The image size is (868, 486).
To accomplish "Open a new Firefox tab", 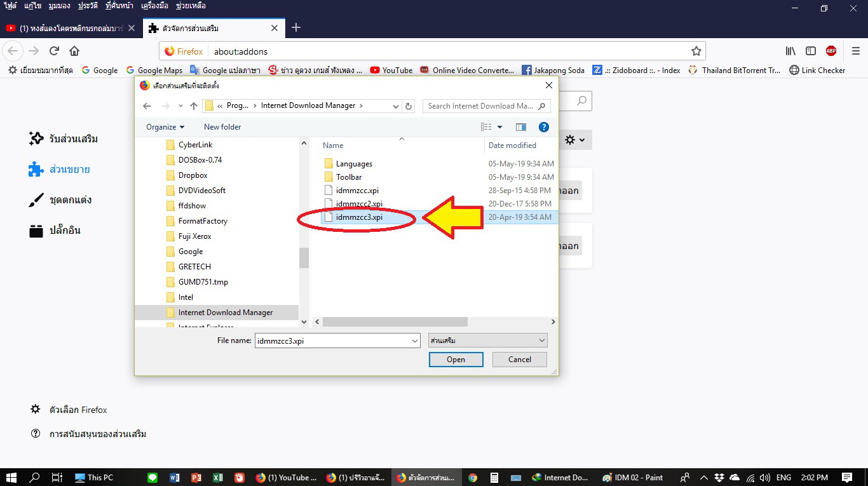I will click(295, 28).
